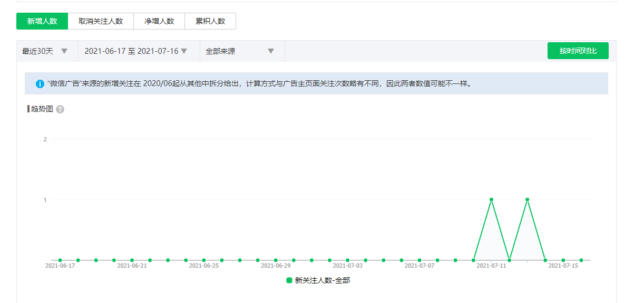Image resolution: width=644 pixels, height=303 pixels.
Task: Open the 最近30天 range dropdown
Action: [x=45, y=51]
